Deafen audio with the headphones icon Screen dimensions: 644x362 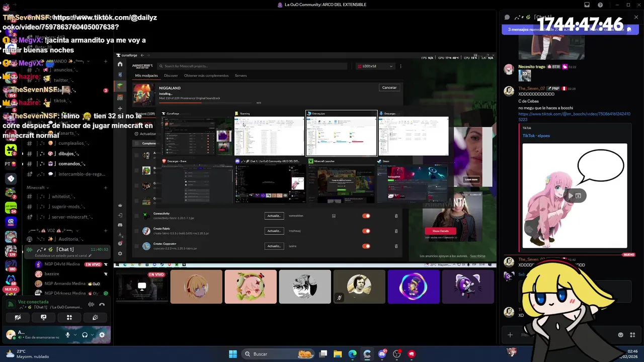85,335
